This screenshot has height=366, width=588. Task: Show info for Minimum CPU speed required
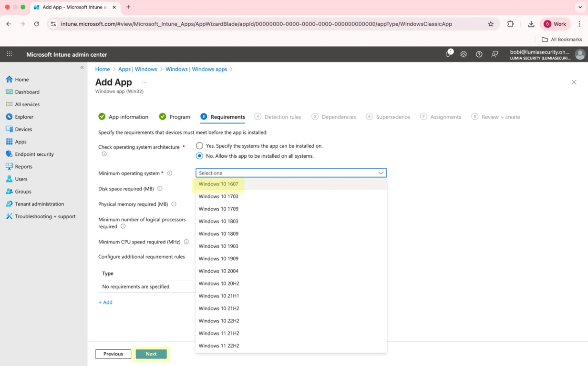[x=186, y=242]
